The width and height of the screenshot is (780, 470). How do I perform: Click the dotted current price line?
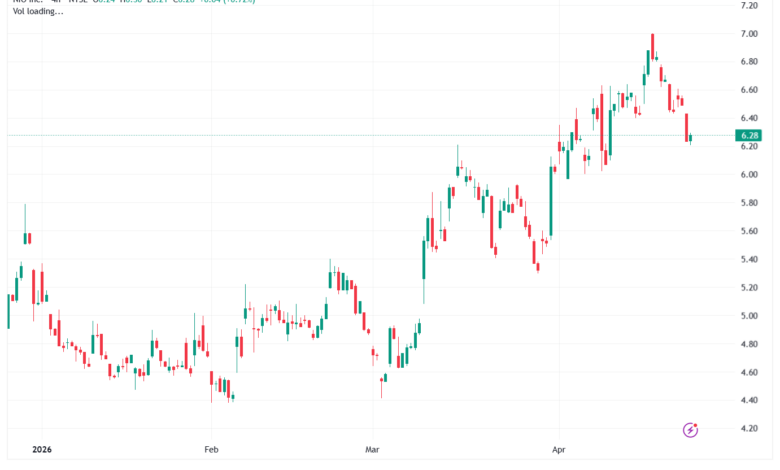(371, 135)
